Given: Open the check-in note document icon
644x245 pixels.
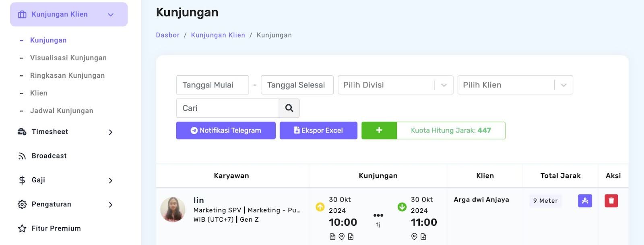Looking at the screenshot, I should click(332, 237).
